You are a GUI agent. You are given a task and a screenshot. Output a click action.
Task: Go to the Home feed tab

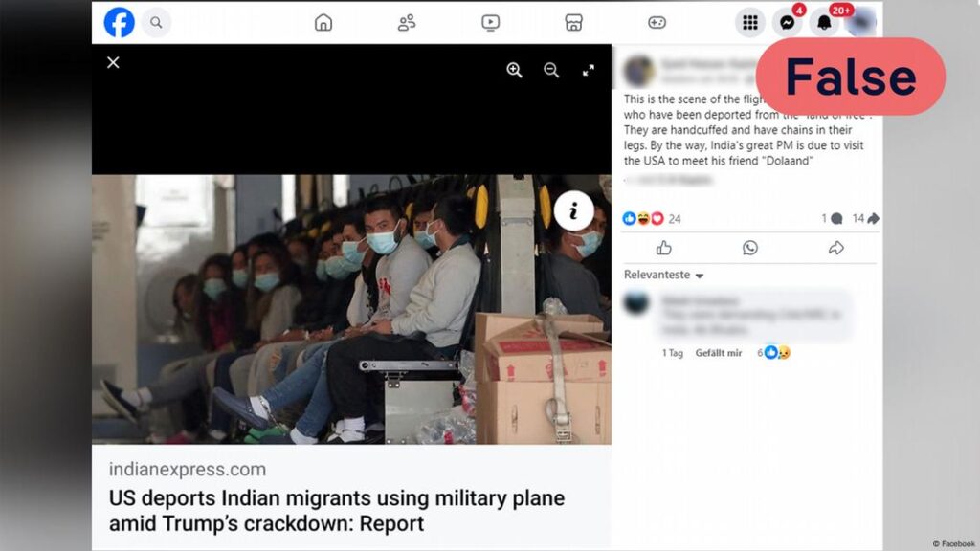click(x=323, y=23)
